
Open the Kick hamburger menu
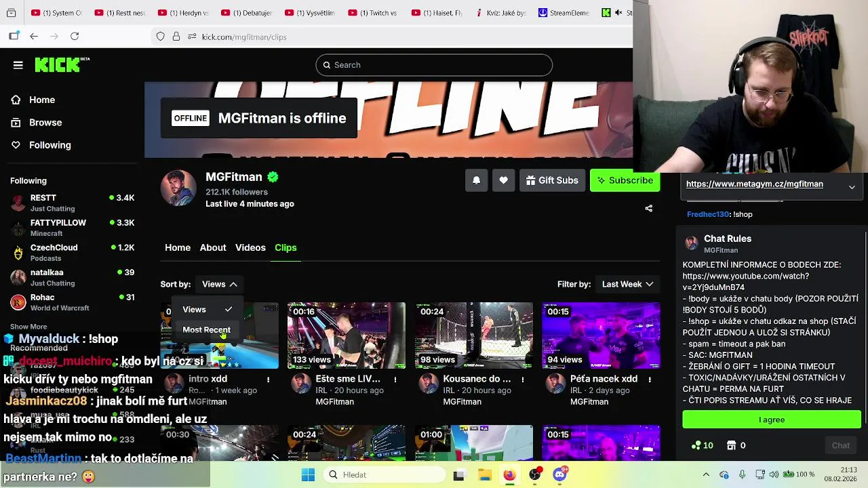pos(18,65)
